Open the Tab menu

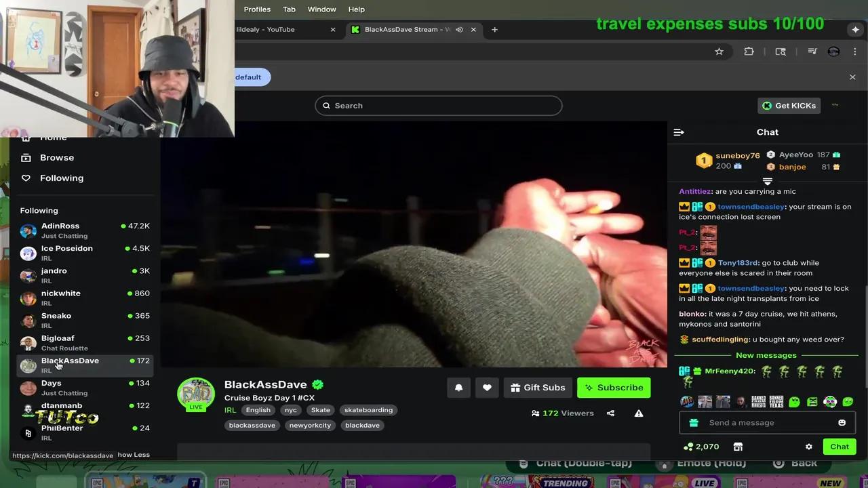(289, 9)
